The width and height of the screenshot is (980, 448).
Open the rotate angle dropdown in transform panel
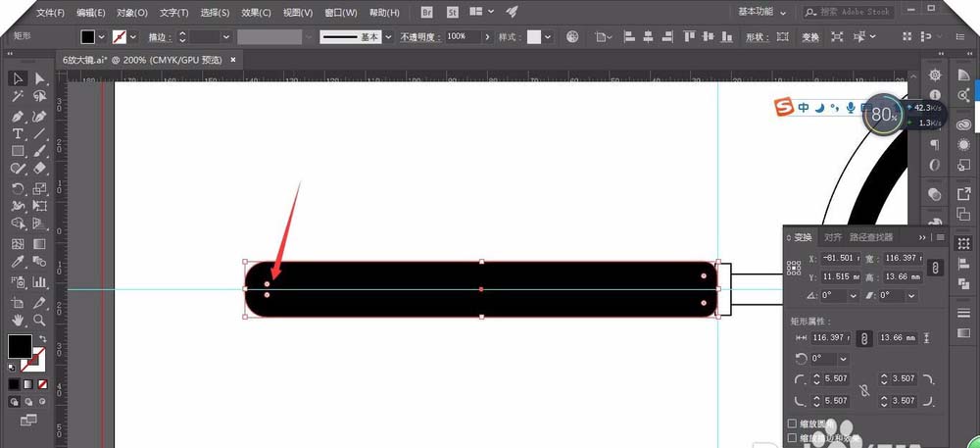tap(854, 295)
